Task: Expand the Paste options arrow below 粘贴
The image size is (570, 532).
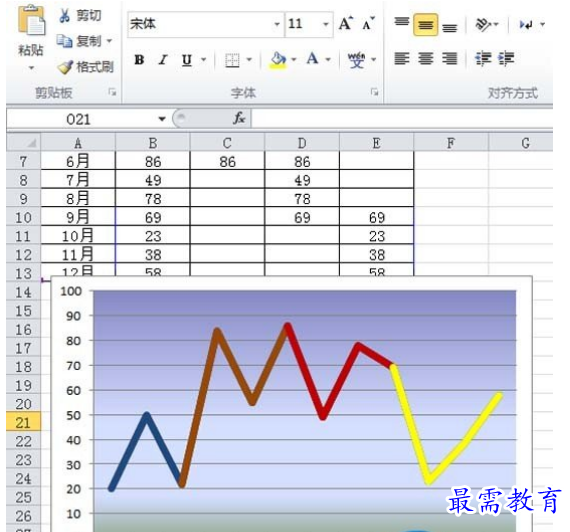Action: pos(31,68)
